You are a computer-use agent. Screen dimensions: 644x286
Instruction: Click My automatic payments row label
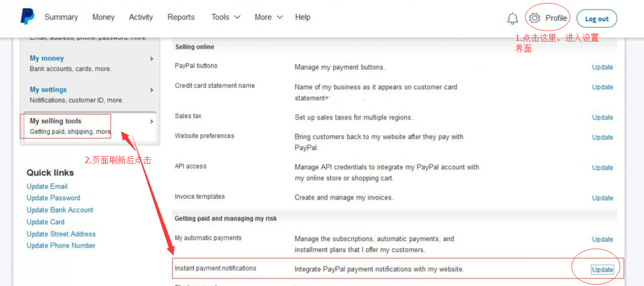(208, 238)
